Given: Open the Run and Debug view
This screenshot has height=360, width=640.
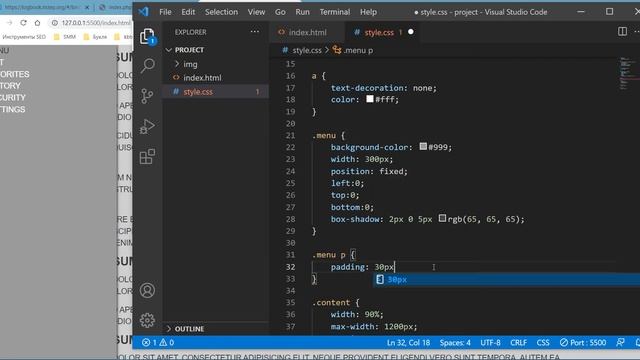Looking at the screenshot, I should point(147,126).
